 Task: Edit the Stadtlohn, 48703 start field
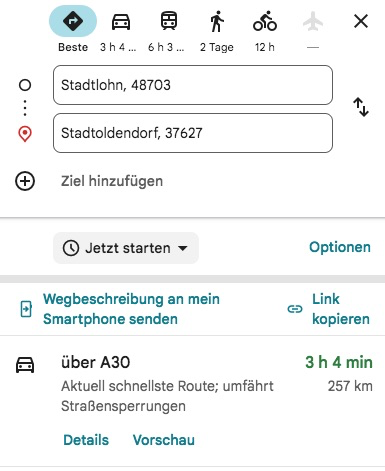[x=193, y=85]
